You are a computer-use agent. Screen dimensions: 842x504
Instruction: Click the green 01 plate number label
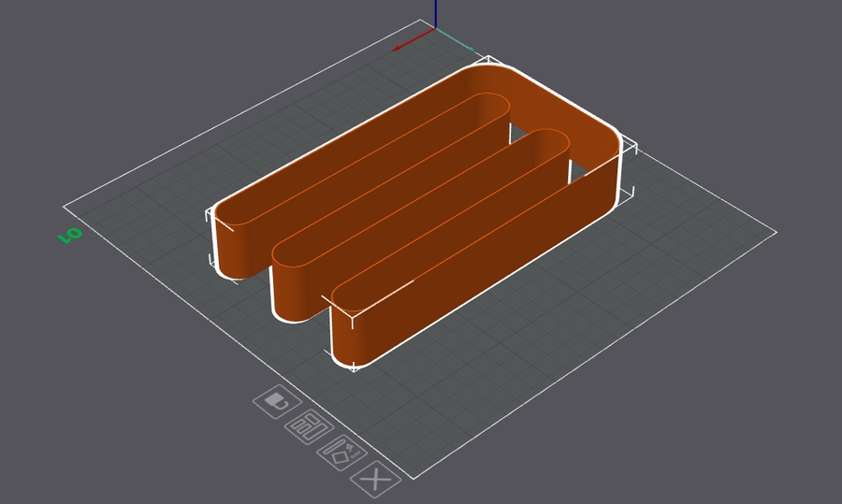coord(71,234)
